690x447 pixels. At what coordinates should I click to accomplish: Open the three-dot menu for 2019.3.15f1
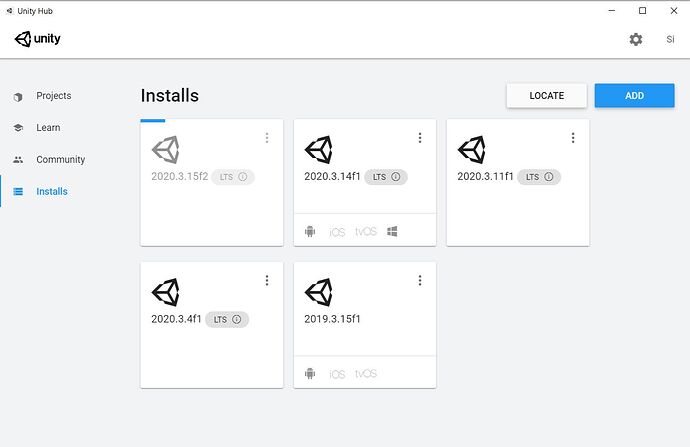coord(420,281)
